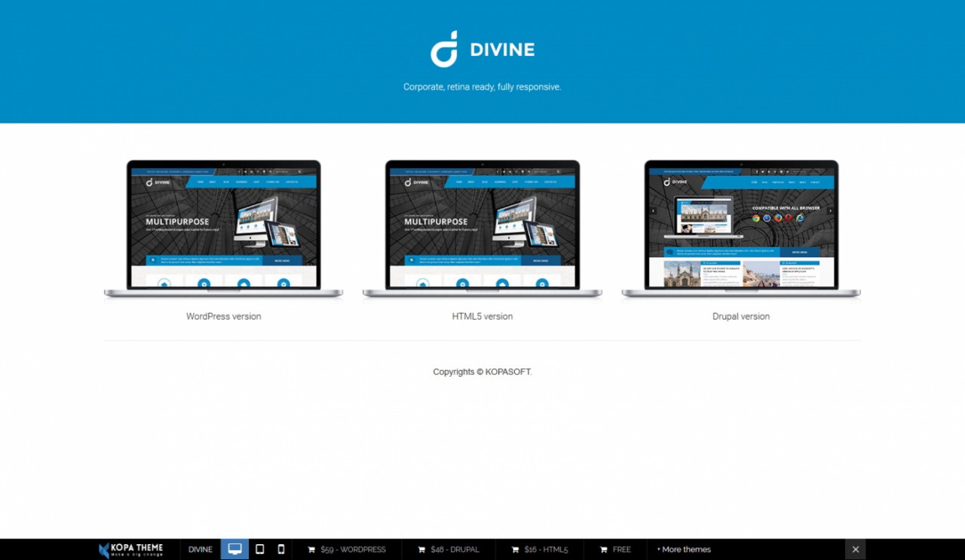Screen dimensions: 965x560
Task: Click the WordPress version caption
Action: coord(223,317)
